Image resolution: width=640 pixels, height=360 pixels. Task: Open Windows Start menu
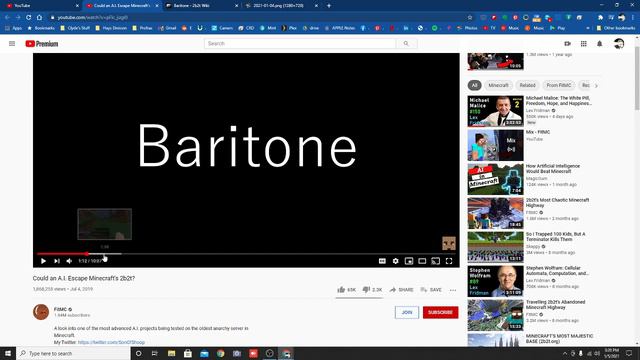(x=8, y=353)
